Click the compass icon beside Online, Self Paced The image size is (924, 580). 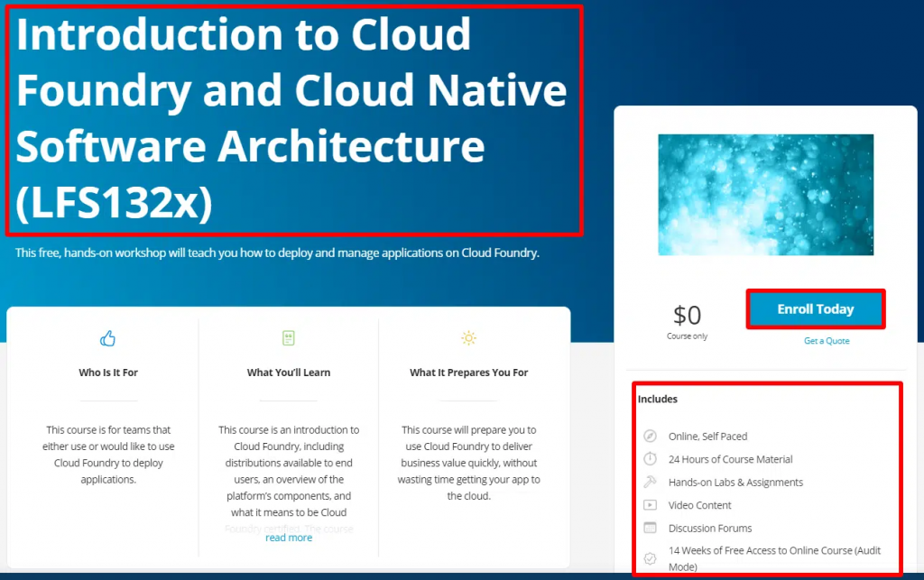(650, 436)
